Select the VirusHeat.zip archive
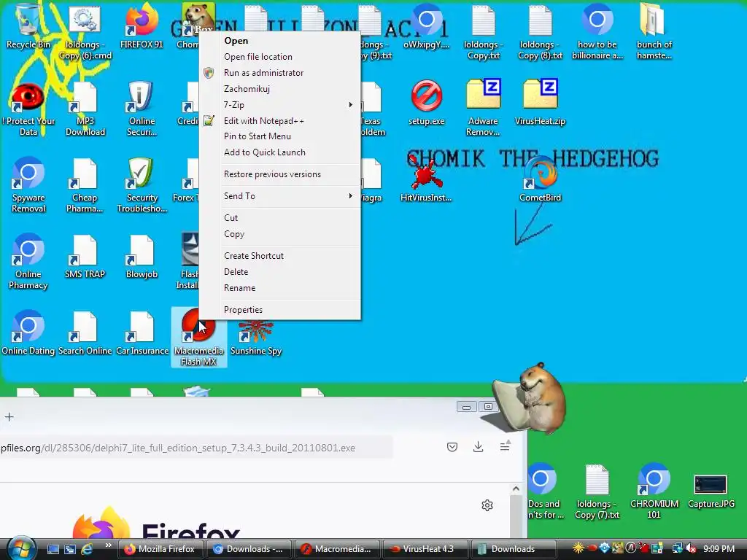Viewport: 747px width, 560px height. (540, 103)
